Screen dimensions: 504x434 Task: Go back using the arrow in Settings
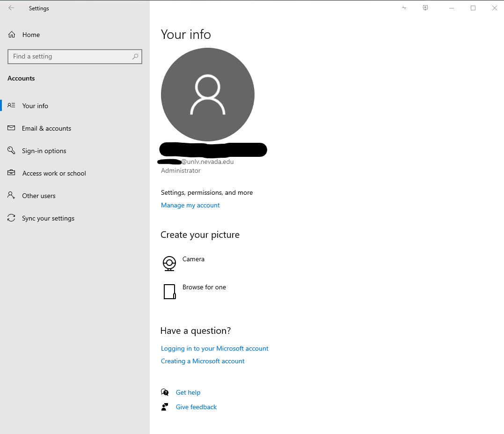tap(11, 8)
